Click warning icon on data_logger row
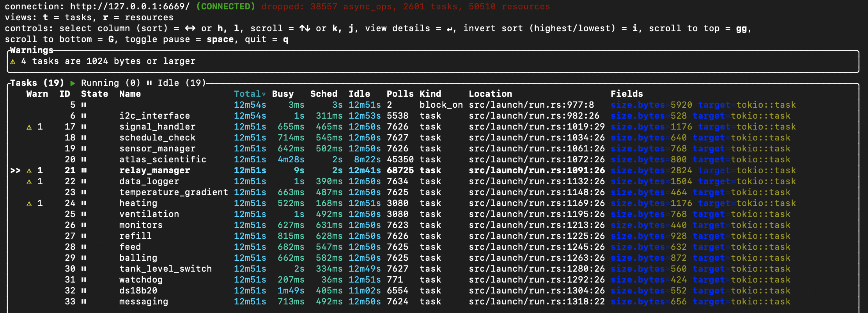868x313 pixels. 29,182
